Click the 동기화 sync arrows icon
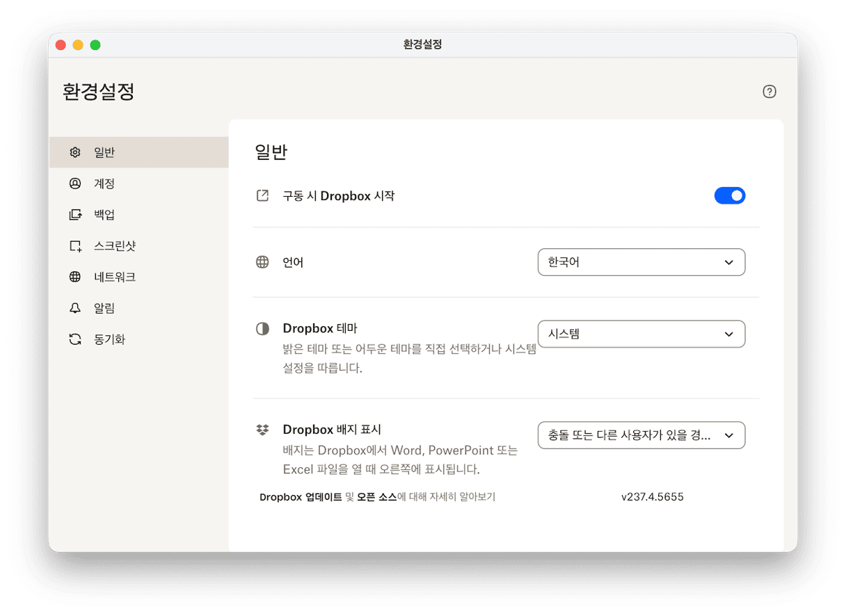The image size is (846, 616). (75, 340)
